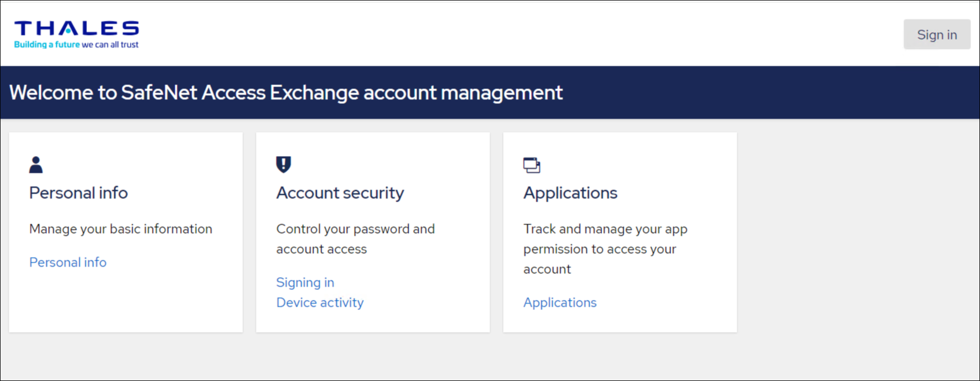Click the Personal info card heading
Image resolution: width=980 pixels, height=381 pixels.
tap(78, 193)
